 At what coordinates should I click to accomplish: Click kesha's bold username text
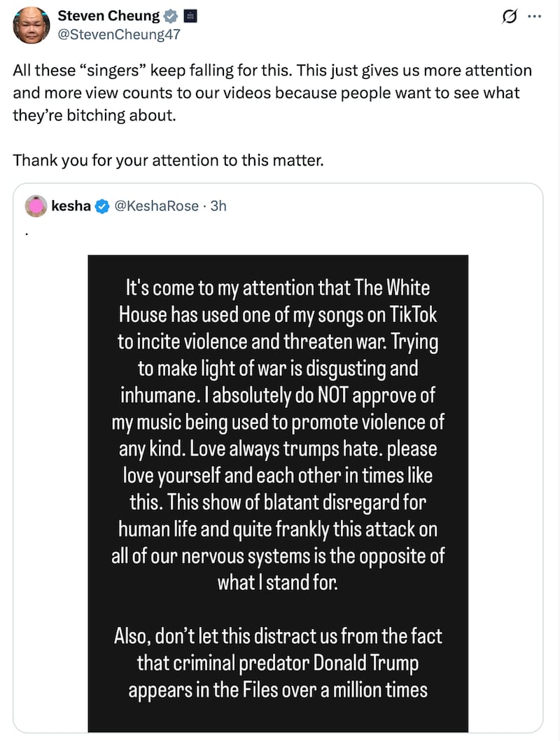click(x=70, y=206)
